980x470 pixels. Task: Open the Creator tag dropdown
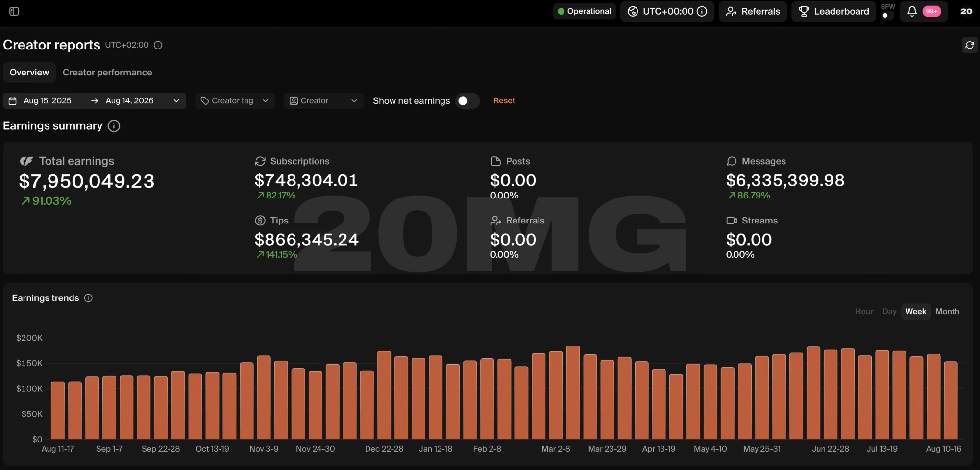click(x=235, y=101)
